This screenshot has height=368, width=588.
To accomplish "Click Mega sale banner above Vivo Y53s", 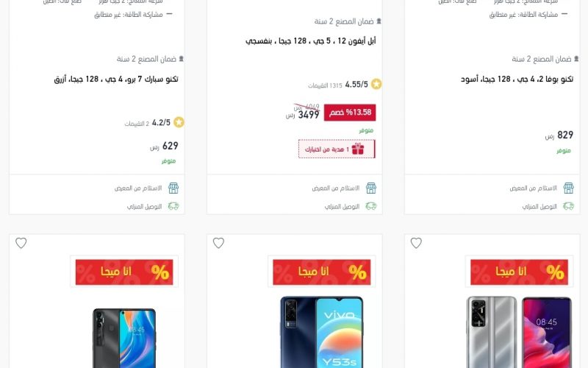I will coord(322,272).
